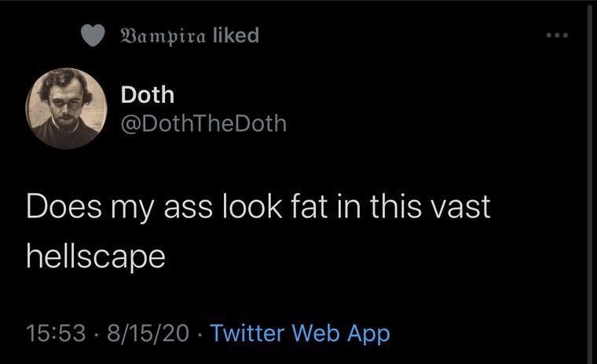Open the @DothTheDoth handle
The height and width of the screenshot is (364, 597).
tap(203, 123)
